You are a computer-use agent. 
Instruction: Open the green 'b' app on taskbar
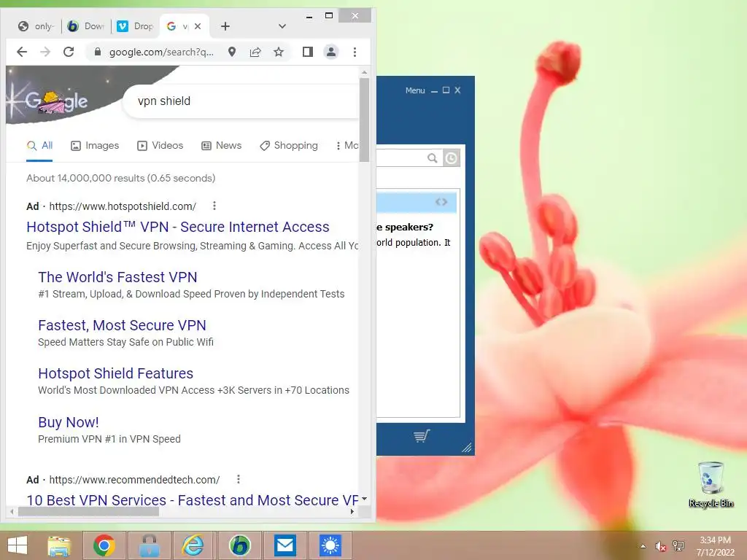pyautogui.click(x=239, y=545)
